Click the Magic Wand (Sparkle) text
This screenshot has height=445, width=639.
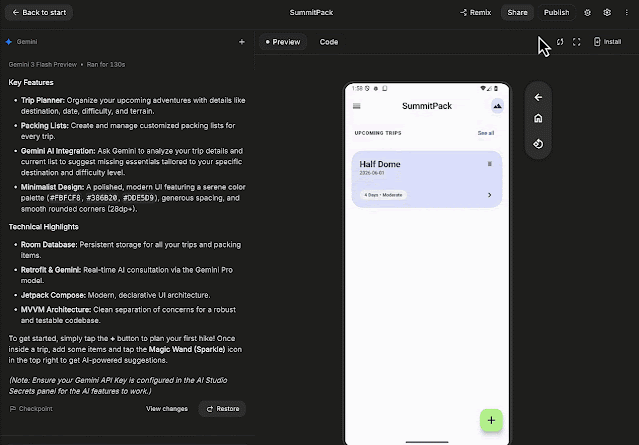[187, 350]
